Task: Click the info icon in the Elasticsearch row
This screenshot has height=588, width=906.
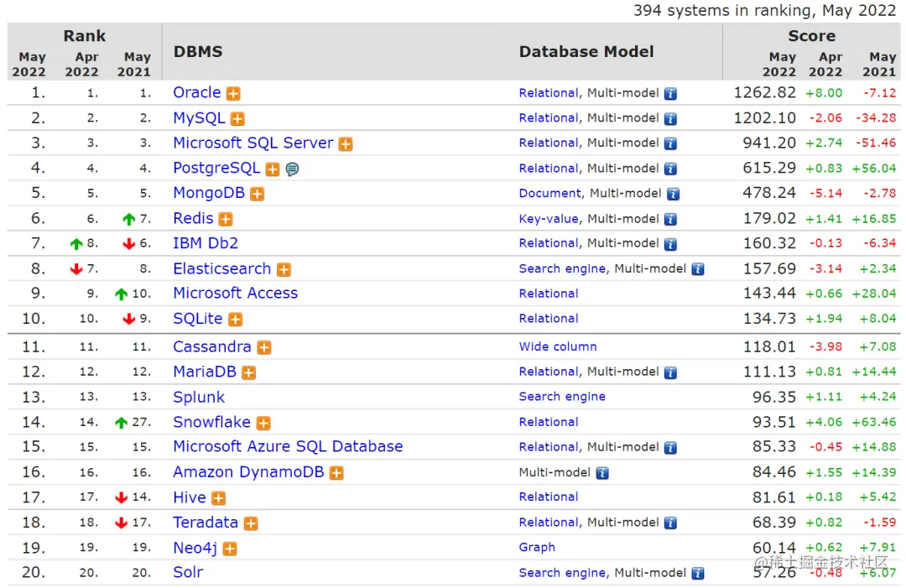Action: click(697, 269)
